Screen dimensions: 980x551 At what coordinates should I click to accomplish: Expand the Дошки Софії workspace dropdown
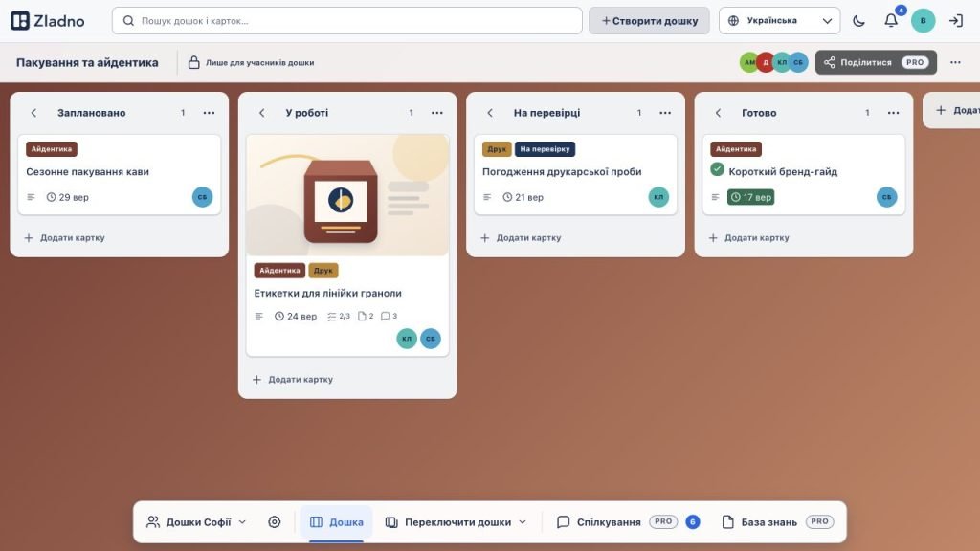[196, 522]
